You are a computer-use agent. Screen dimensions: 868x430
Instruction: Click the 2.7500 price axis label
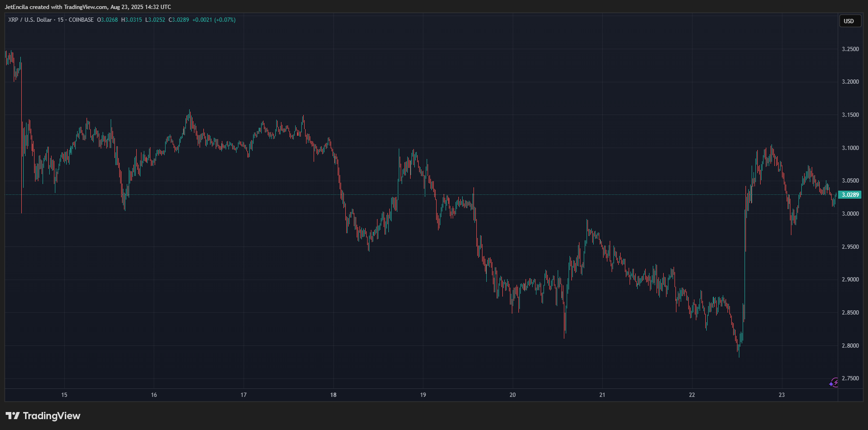[x=850, y=378]
